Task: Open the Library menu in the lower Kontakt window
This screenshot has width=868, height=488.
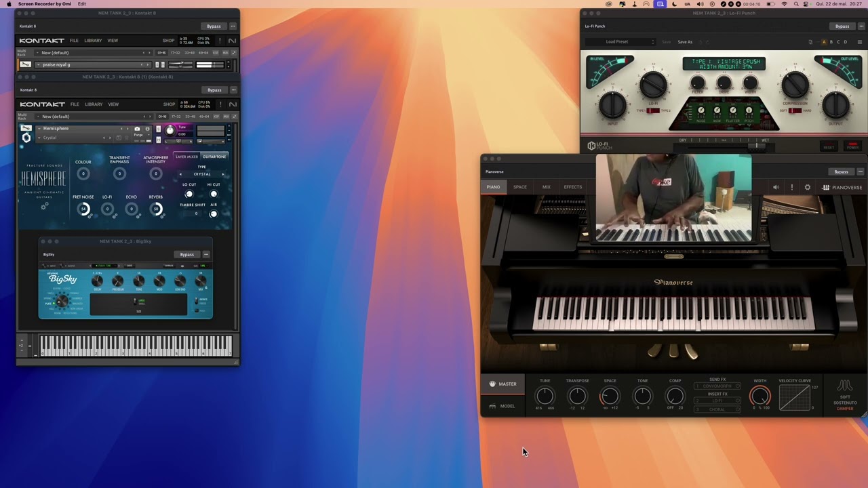Action: point(94,104)
